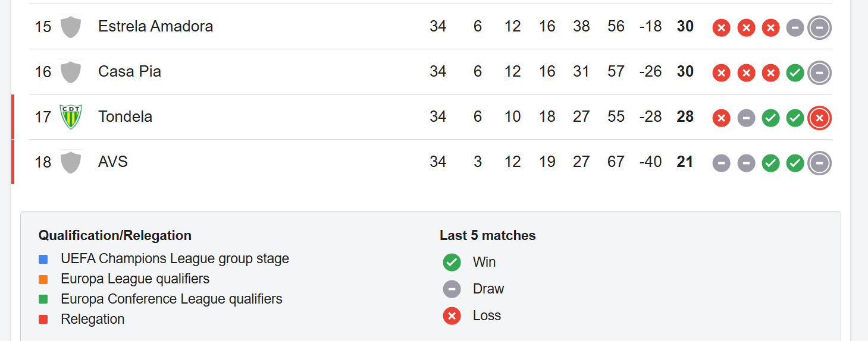Select the Casa Pia team name
Image resolution: width=868 pixels, height=341 pixels.
[130, 71]
